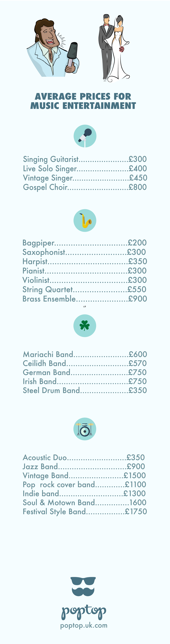This screenshot has width=170, height=644.
Task: Click the drum kit circle icon
Action: click(x=85, y=429)
